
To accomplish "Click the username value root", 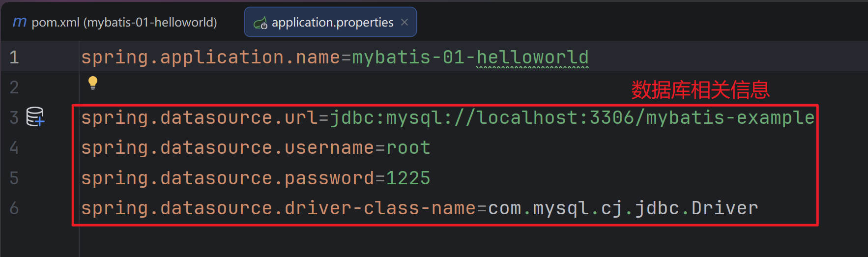I will point(408,148).
